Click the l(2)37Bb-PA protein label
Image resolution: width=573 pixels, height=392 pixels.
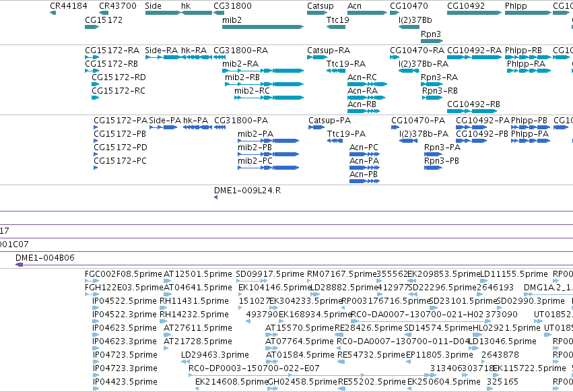pos(424,134)
